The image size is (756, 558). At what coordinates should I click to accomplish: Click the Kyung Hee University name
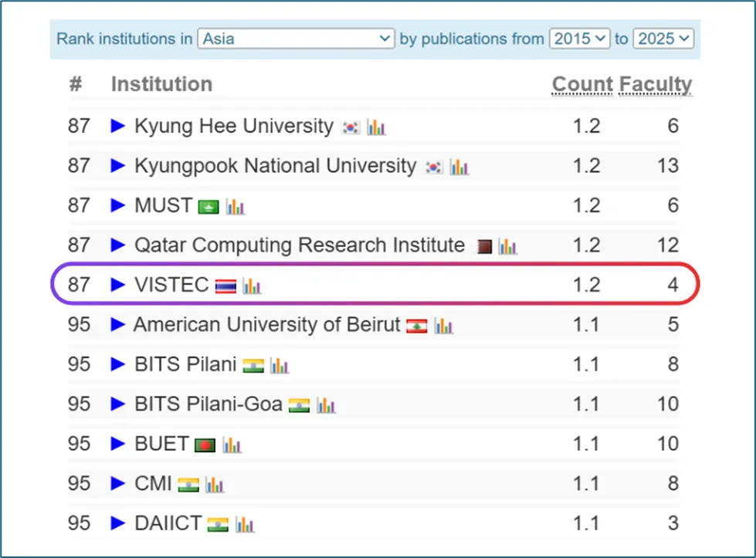tap(234, 127)
